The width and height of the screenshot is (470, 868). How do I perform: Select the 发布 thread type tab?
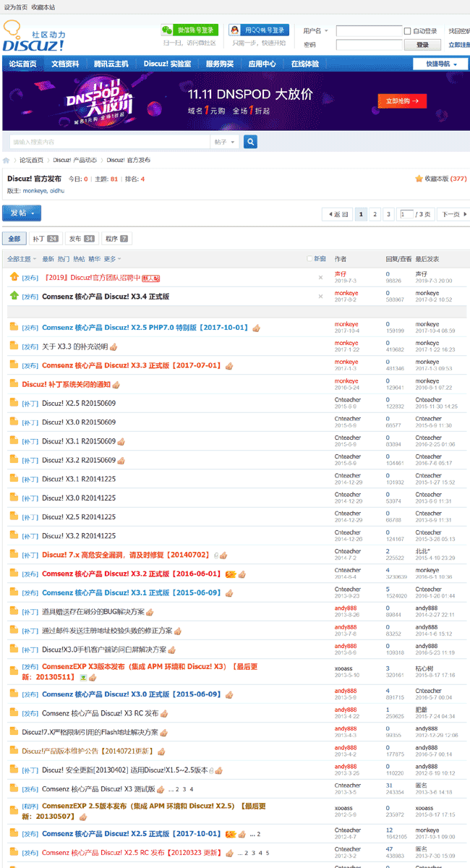[x=82, y=239]
